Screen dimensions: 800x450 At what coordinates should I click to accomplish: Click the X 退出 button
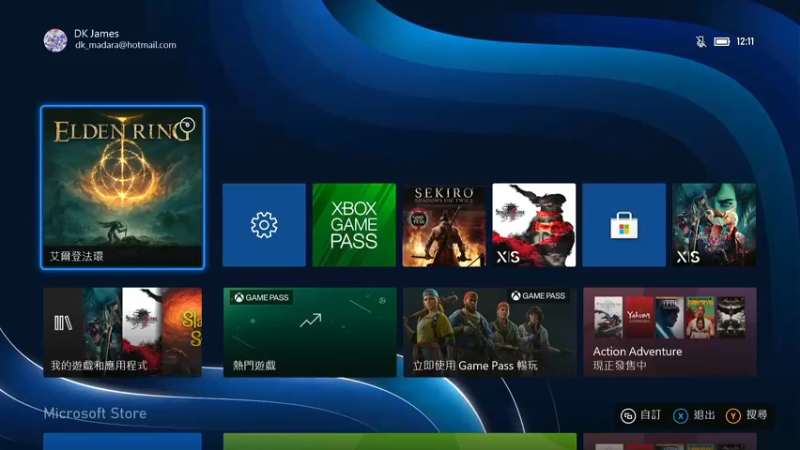point(694,415)
